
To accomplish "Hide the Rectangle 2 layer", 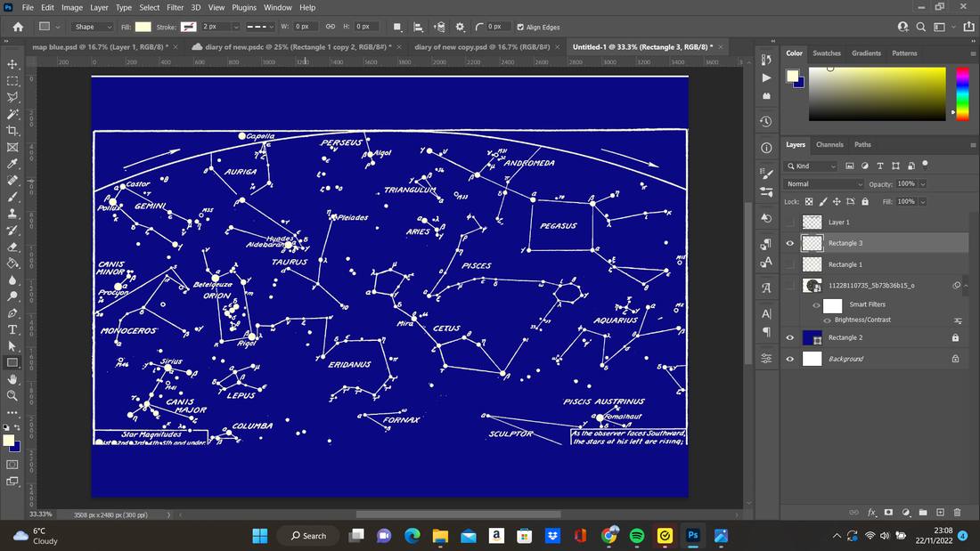I will tap(790, 338).
